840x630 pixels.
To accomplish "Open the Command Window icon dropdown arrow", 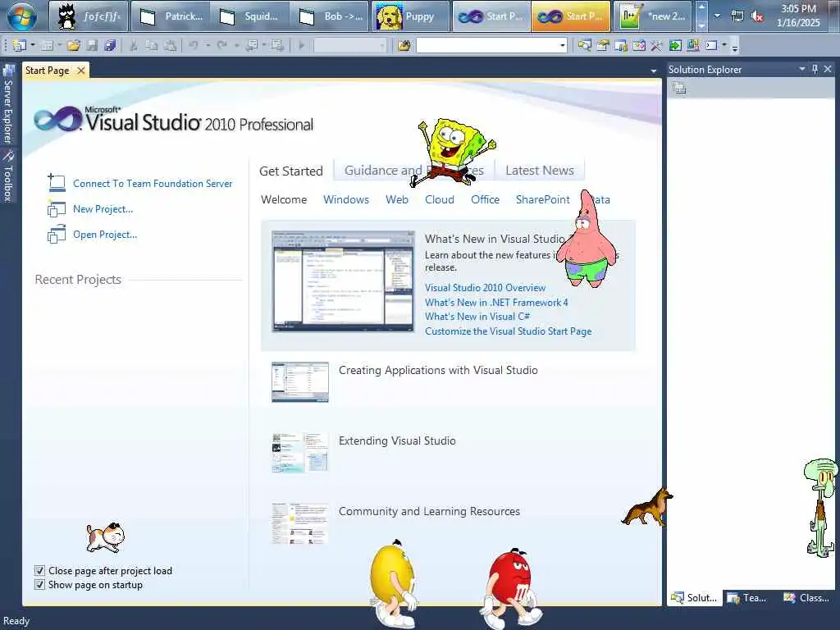I will pyautogui.click(x=724, y=46).
